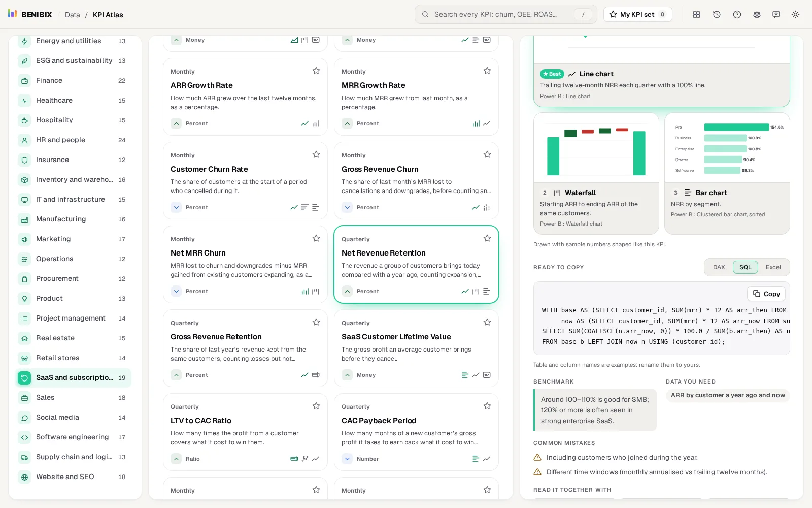Toggle direction arrow on ARR Growth Rate card

[176, 123]
